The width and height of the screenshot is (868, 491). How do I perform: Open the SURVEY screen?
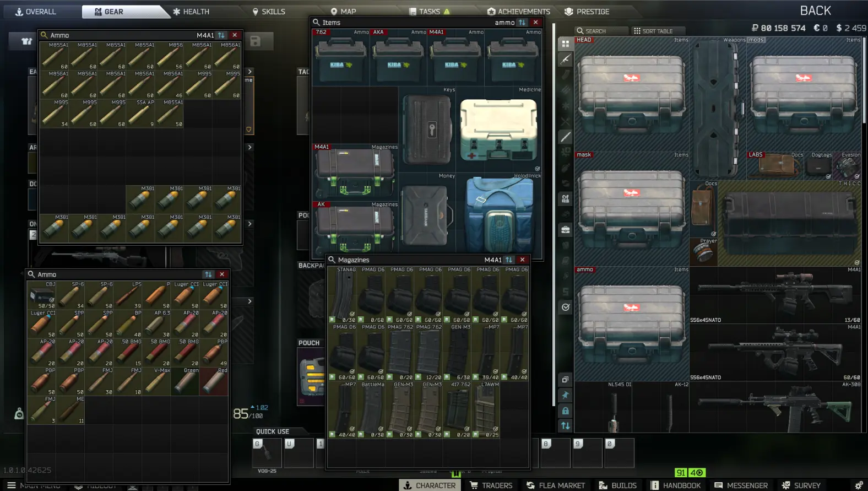[801, 485]
